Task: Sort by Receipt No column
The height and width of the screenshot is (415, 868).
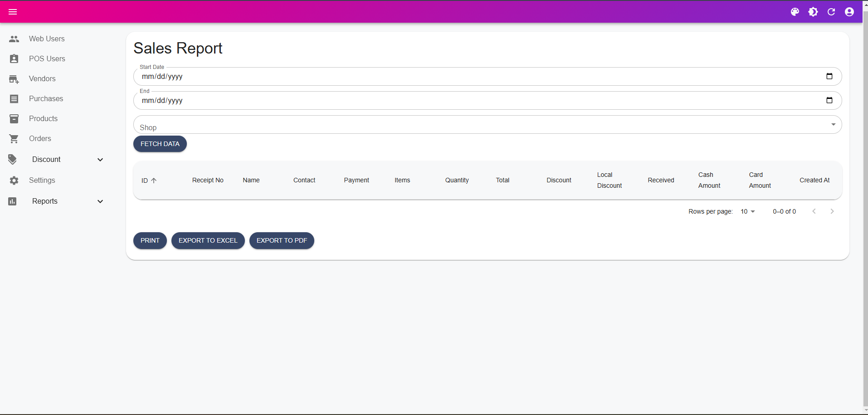Action: pos(208,181)
